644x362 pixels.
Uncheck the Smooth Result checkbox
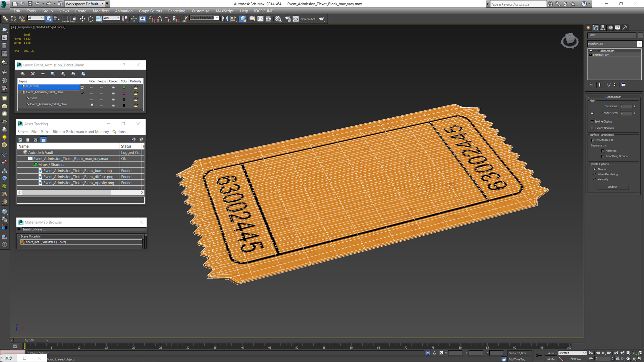[x=593, y=140]
